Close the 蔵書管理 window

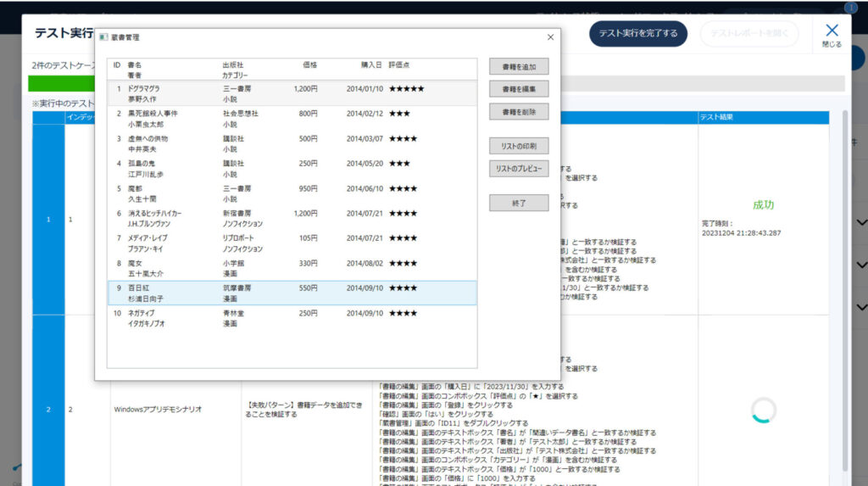pos(550,37)
